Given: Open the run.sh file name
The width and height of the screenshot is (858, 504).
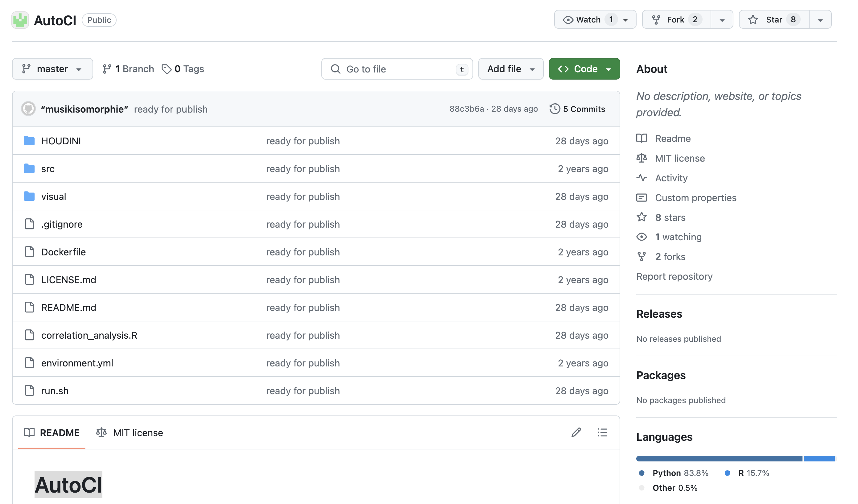Looking at the screenshot, I should click(55, 390).
